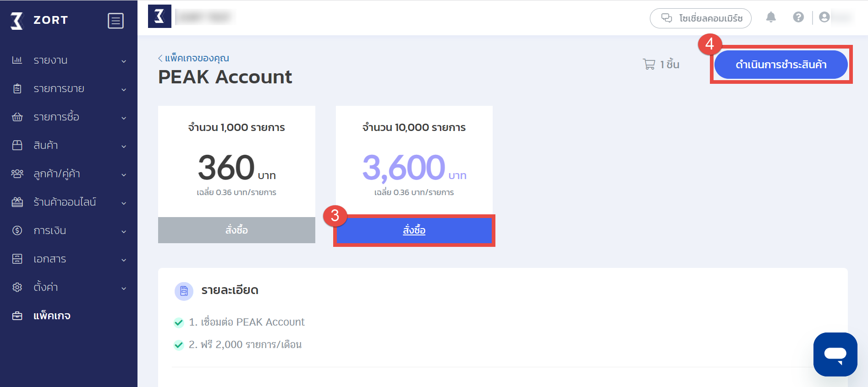
Task: Select the เอกสาร documents icon
Action: point(17,259)
